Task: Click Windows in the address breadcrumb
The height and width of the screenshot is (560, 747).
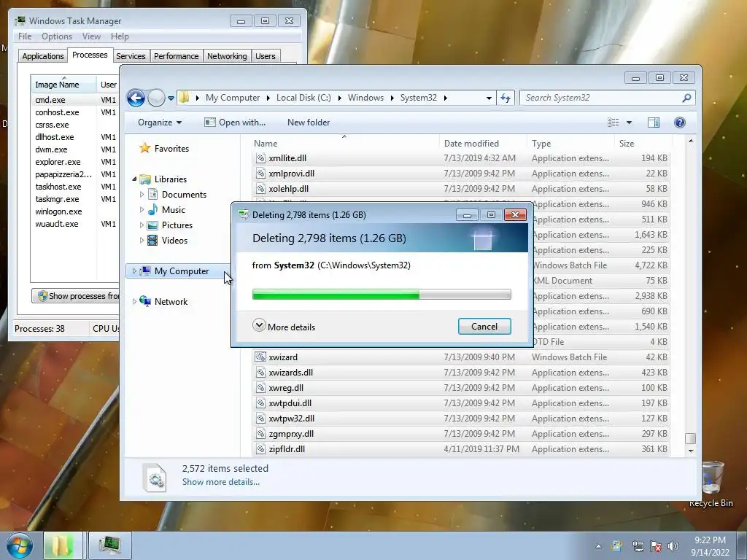Action: [365, 98]
